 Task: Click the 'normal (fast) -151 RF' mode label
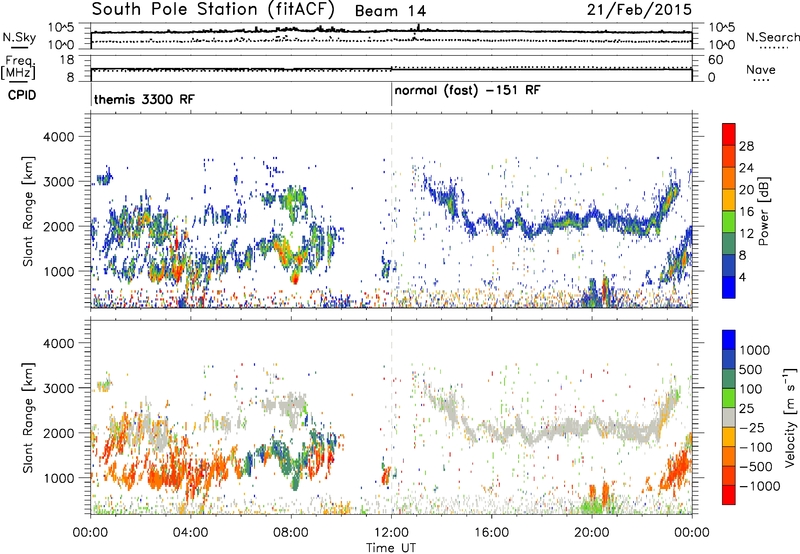pos(467,91)
